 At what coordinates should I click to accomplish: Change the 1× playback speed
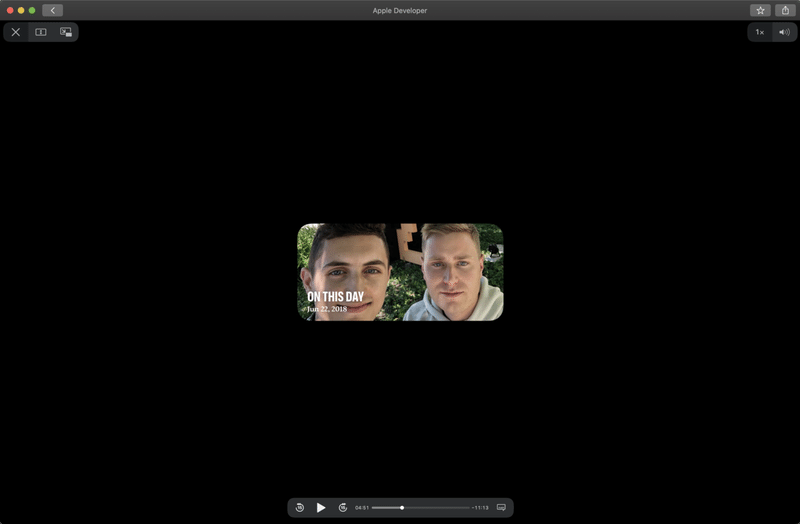pos(760,32)
